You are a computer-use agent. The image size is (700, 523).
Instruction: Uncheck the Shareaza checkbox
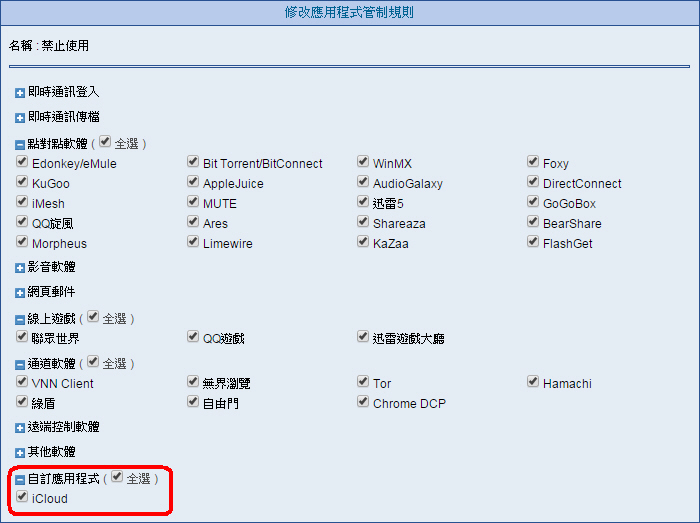tap(363, 221)
